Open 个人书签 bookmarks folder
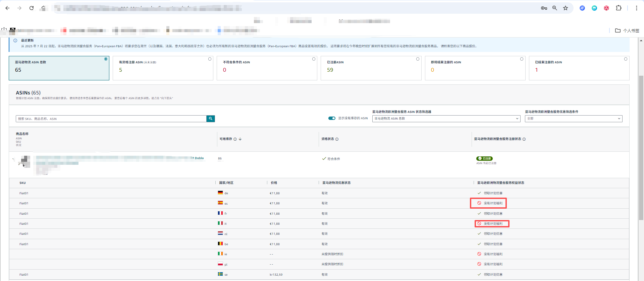The image size is (644, 281). pos(627,30)
